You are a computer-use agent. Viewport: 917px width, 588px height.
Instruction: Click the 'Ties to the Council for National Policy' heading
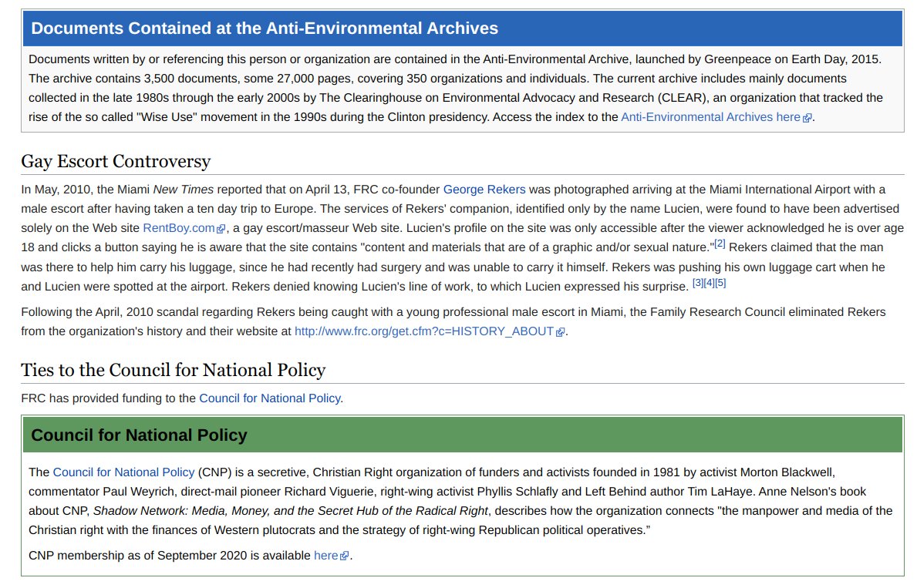[x=173, y=370]
